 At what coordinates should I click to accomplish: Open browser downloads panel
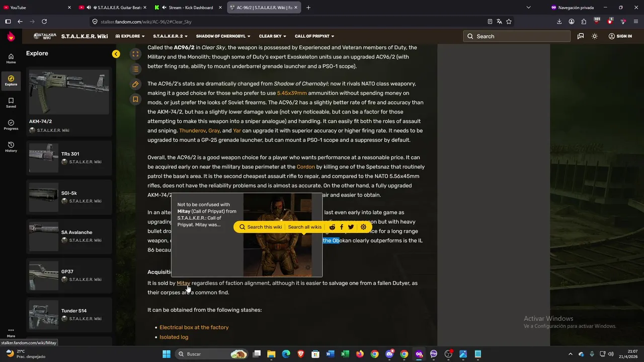[559, 22]
